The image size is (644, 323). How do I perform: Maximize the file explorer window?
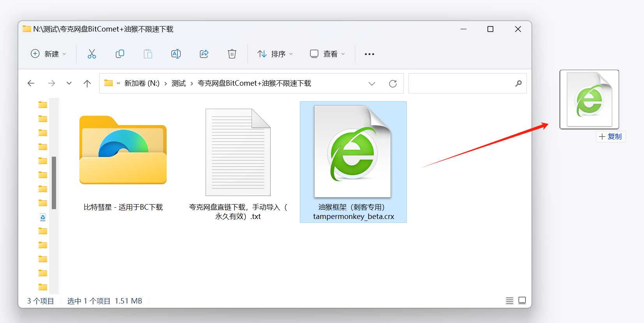[491, 29]
